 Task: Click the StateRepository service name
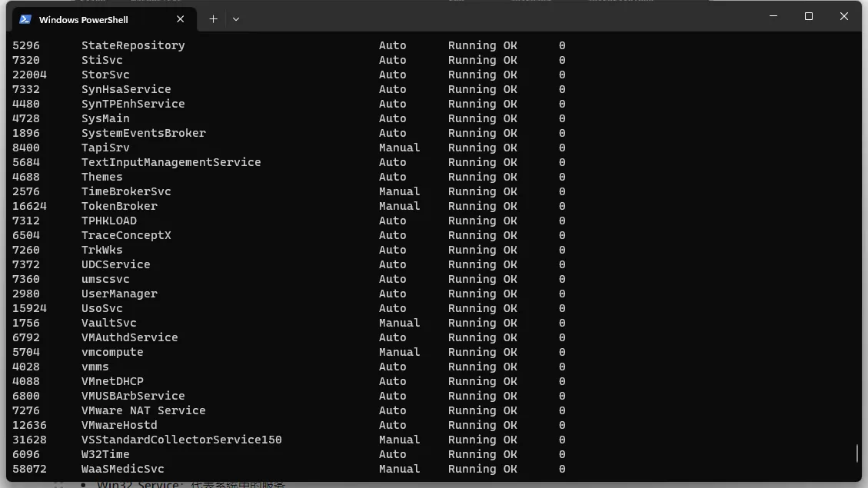click(134, 45)
